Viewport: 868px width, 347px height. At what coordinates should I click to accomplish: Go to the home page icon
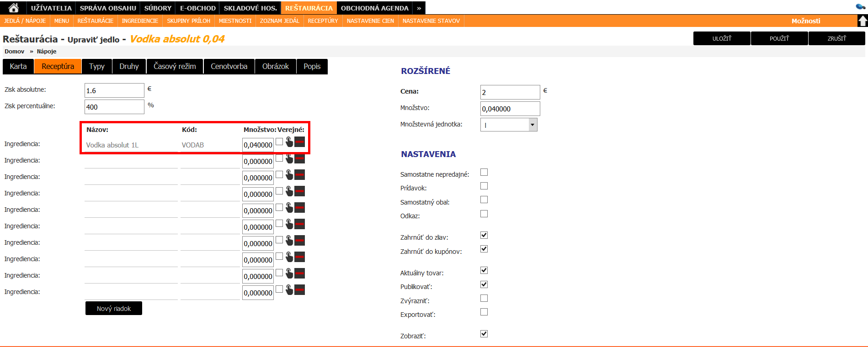14,8
